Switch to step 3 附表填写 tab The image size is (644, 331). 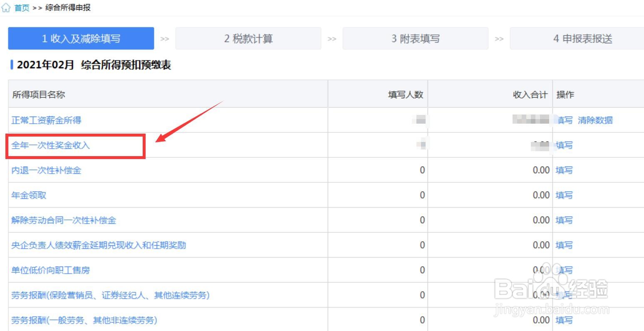coord(416,39)
